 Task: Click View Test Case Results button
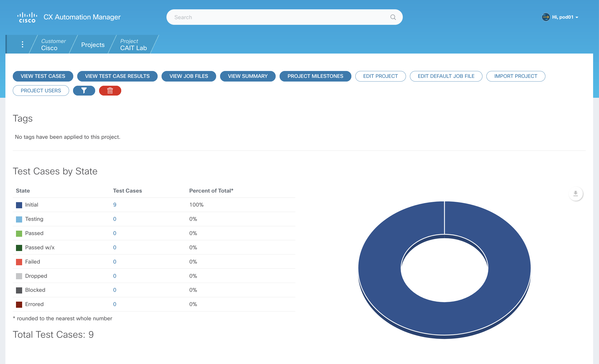(x=117, y=76)
